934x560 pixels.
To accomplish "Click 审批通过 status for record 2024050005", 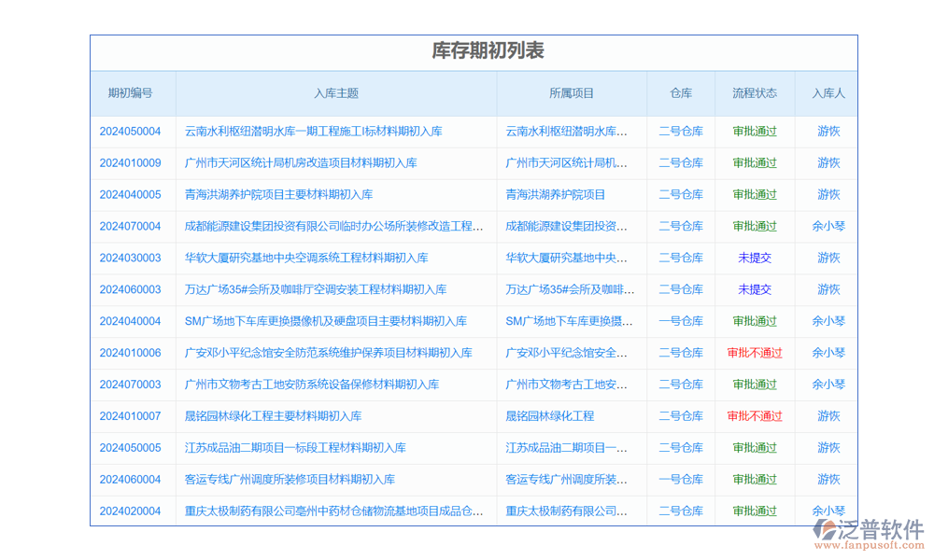I will tap(755, 448).
